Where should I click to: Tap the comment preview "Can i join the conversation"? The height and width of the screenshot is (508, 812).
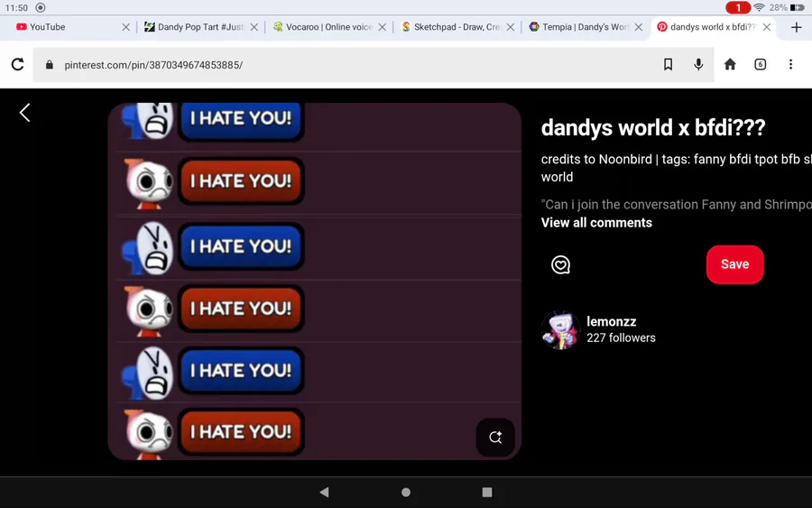677,205
